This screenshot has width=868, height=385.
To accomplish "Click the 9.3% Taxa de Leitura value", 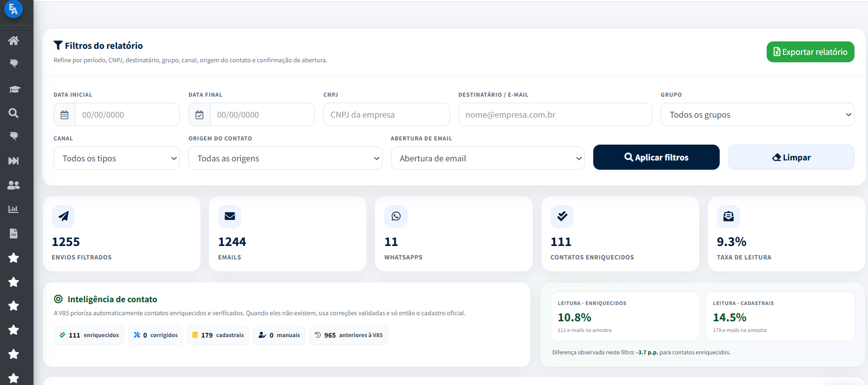I will tap(731, 242).
